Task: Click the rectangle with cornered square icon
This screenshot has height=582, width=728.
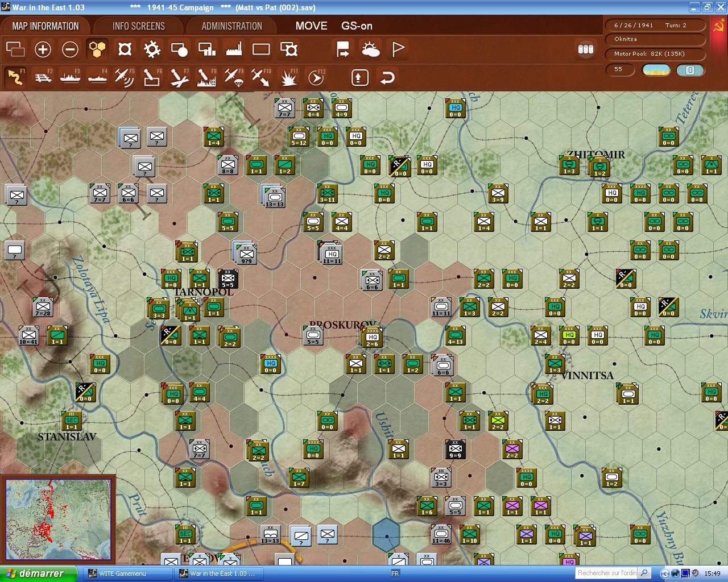Action: click(x=289, y=49)
